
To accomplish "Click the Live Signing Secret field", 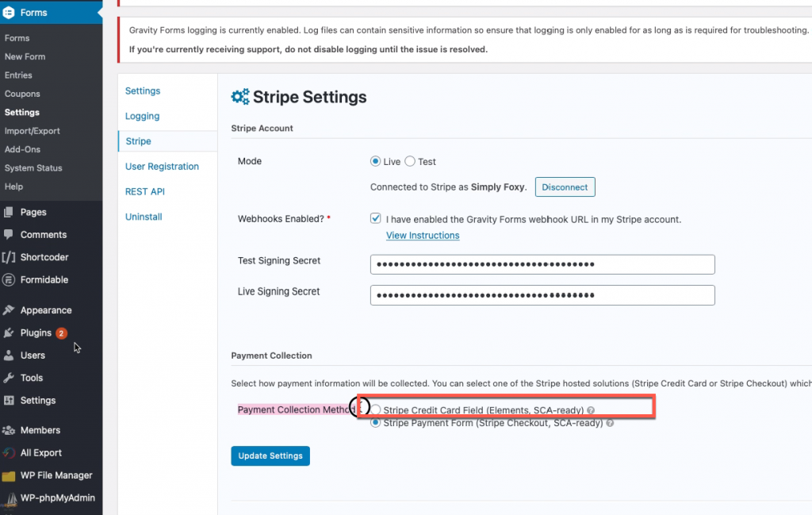I will coord(542,295).
